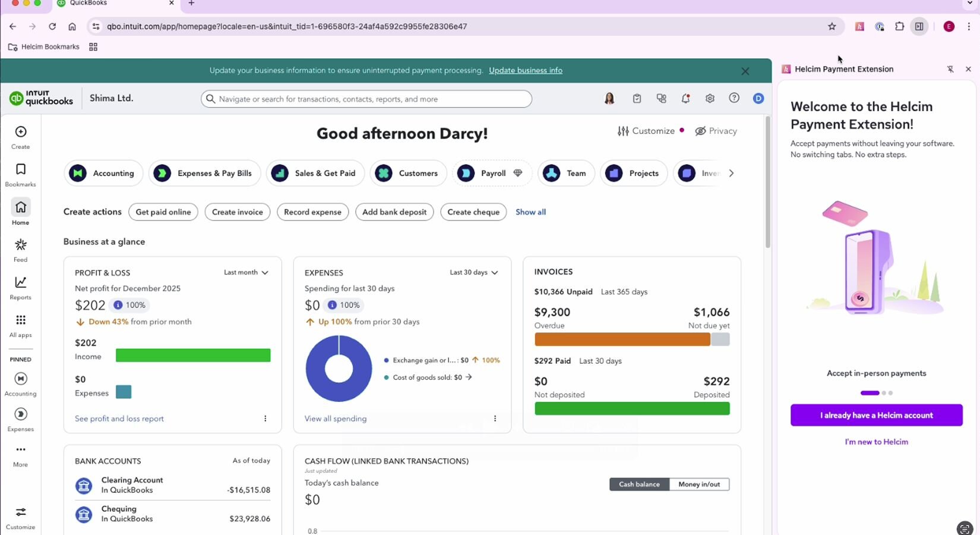Open All apps grid in sidebar
980x535 pixels.
pos(21,326)
